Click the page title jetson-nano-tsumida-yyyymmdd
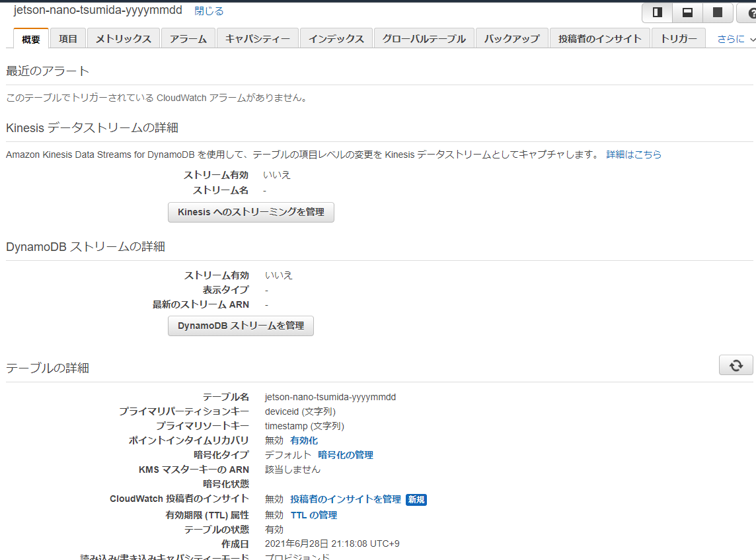 98,10
